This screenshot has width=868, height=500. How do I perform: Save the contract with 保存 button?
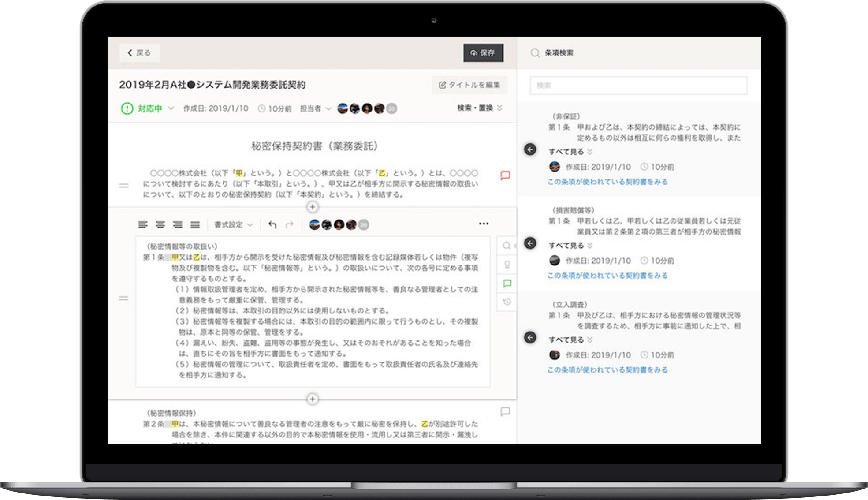483,53
